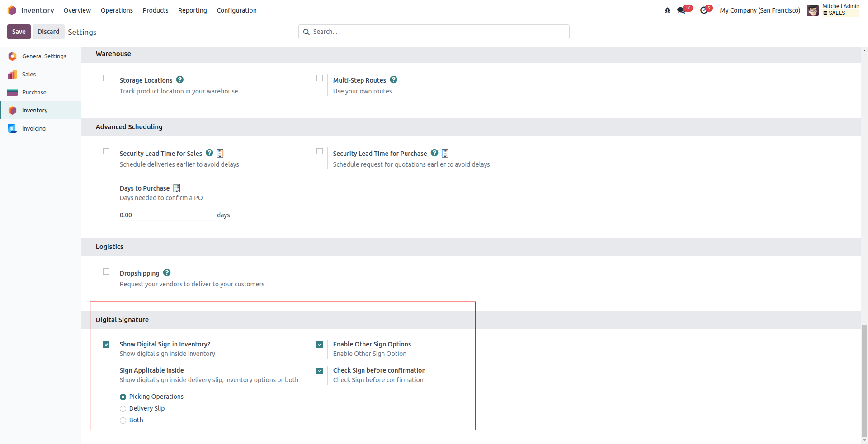Viewport: 868px width, 444px height.
Task: Expand Mitchell Admin user menu
Action: (x=833, y=10)
